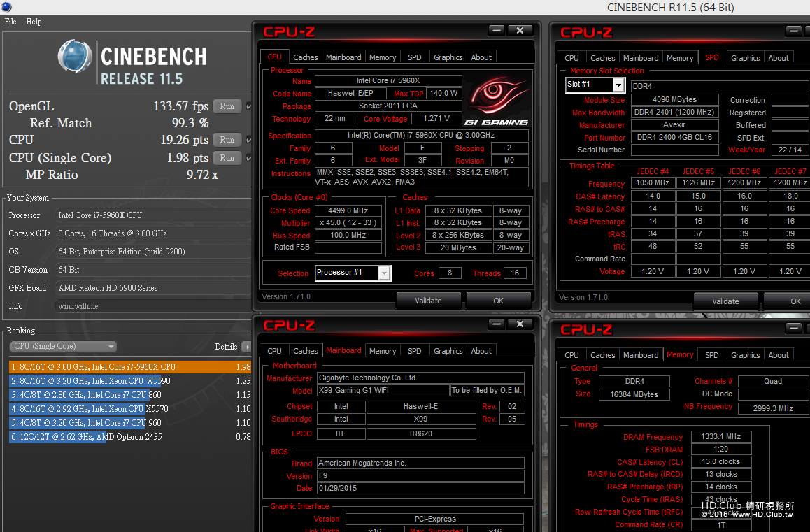Open Graphics tab in top-left CPU-Z window
Screen dimensions: 810x532
click(x=448, y=57)
